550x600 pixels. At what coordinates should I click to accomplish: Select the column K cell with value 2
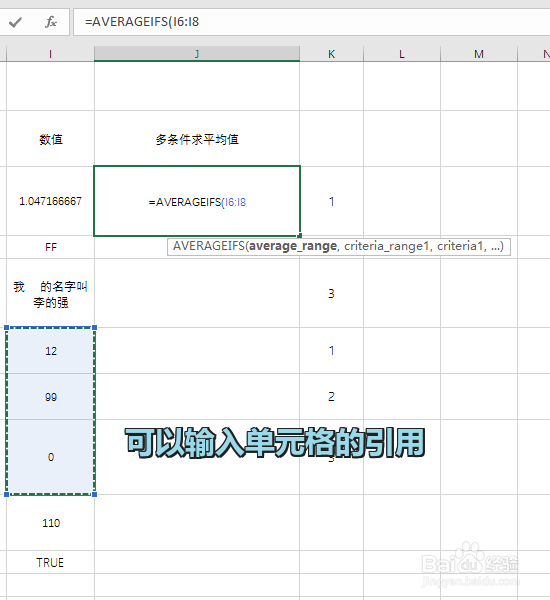click(x=331, y=397)
